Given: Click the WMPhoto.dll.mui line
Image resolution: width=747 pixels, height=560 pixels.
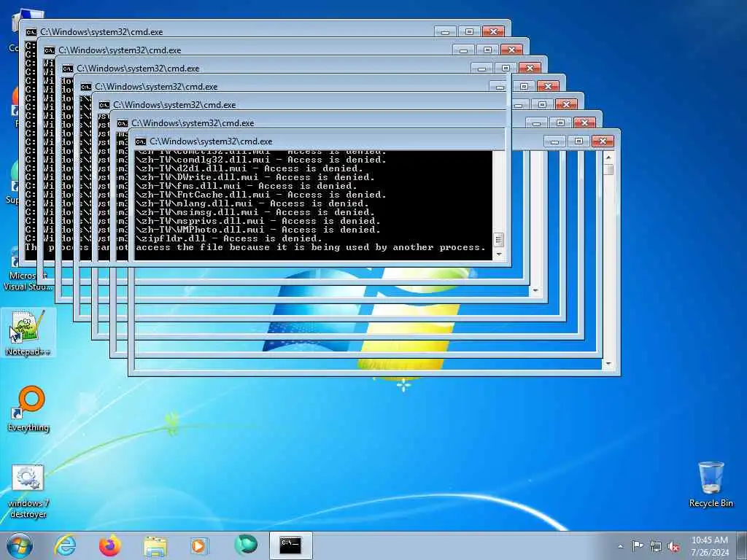Looking at the screenshot, I should 258,230.
